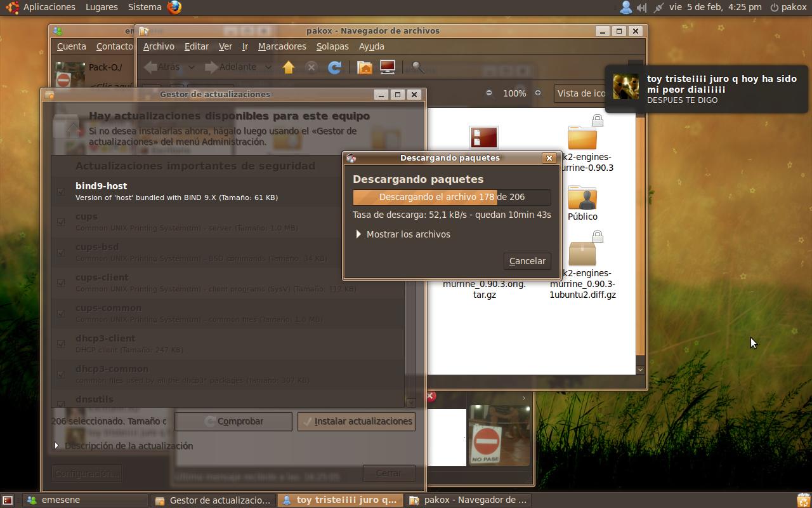The height and width of the screenshot is (508, 812).
Task: Click the Configuración button in update manager
Action: (x=87, y=473)
